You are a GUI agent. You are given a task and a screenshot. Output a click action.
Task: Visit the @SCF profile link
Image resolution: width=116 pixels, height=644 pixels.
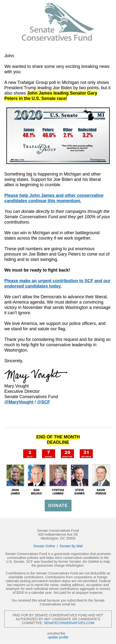[43, 402]
